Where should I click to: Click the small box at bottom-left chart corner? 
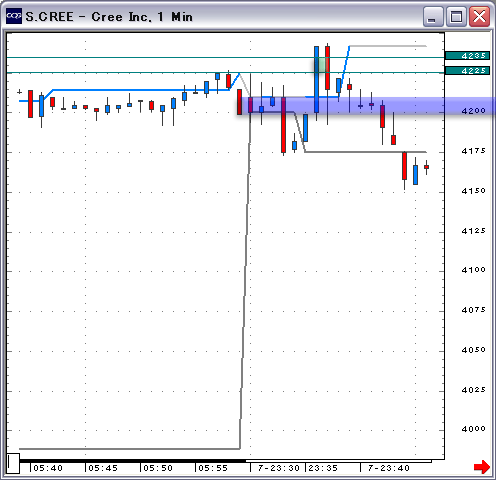pyautogui.click(x=14, y=463)
